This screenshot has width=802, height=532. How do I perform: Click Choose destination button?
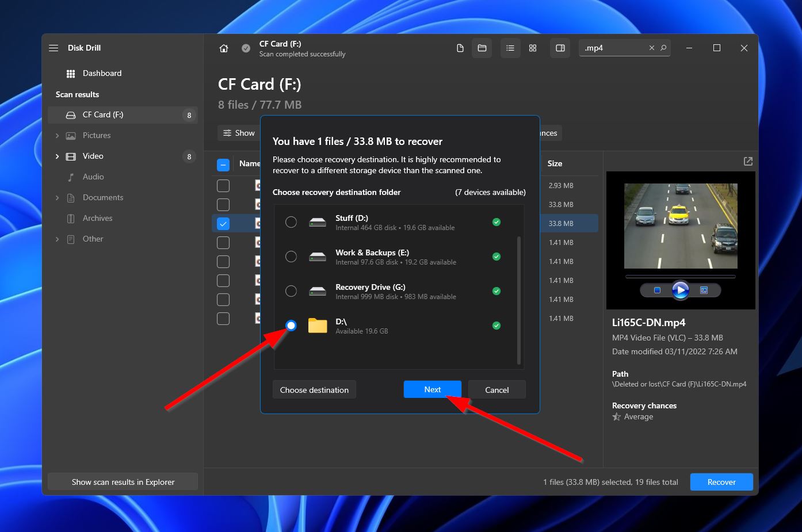(x=314, y=390)
